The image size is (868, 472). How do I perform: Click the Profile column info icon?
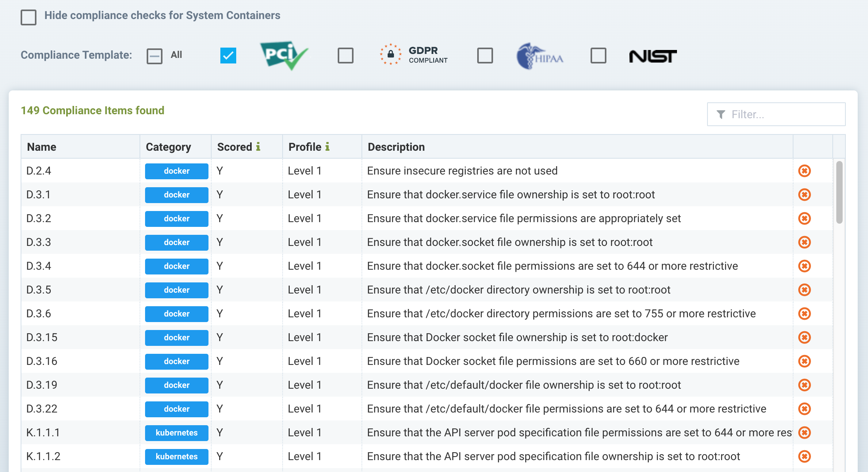327,147
